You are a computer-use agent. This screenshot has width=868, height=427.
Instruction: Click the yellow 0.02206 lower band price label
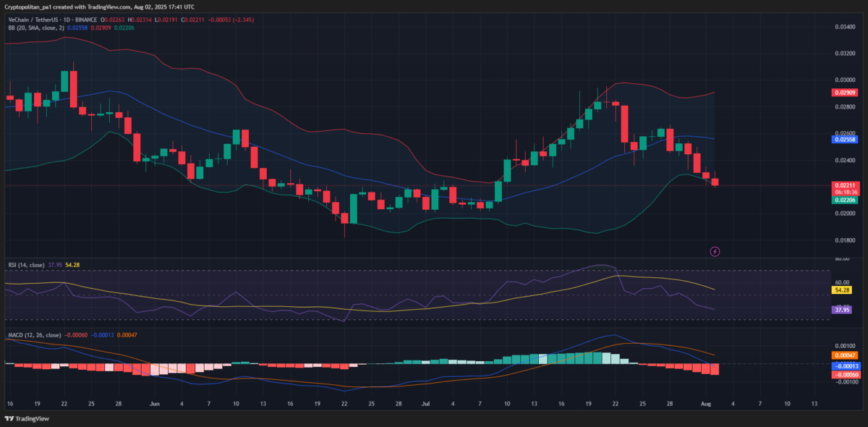click(x=843, y=199)
